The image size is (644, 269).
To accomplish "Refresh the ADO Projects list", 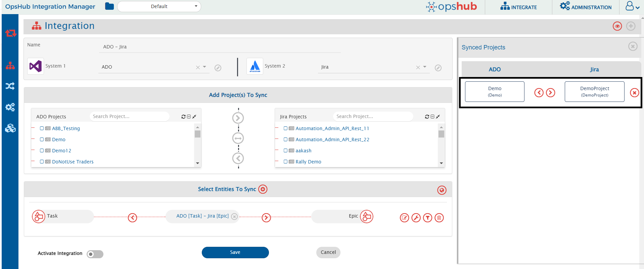I will [x=183, y=117].
